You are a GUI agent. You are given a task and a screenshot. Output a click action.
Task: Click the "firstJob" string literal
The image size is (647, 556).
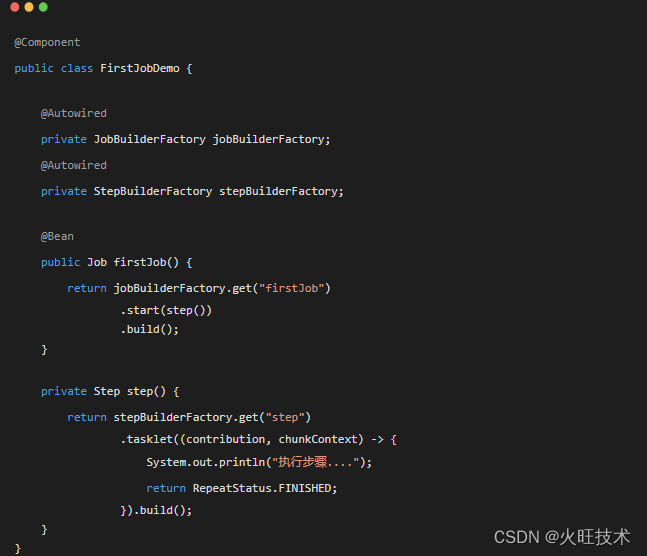tap(291, 288)
